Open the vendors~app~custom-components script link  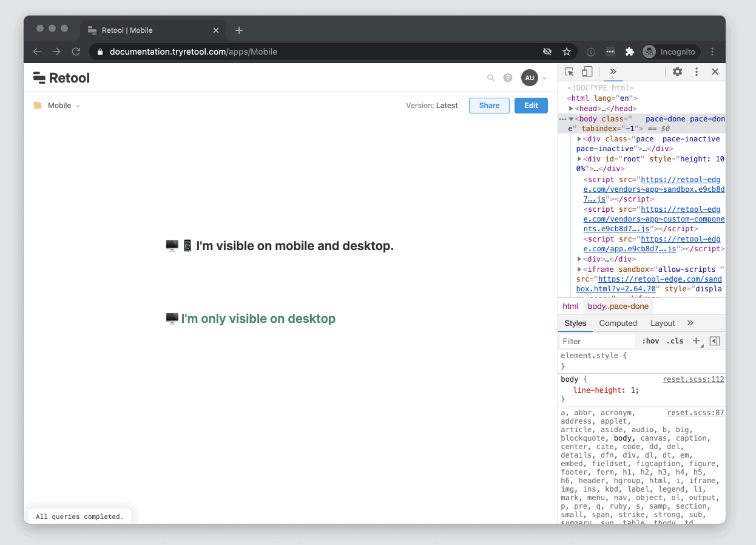click(x=654, y=219)
